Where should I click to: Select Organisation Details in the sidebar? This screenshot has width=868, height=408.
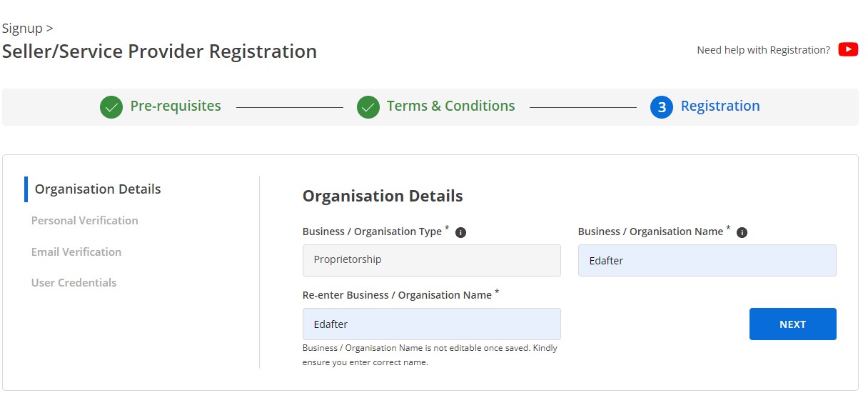tap(98, 189)
